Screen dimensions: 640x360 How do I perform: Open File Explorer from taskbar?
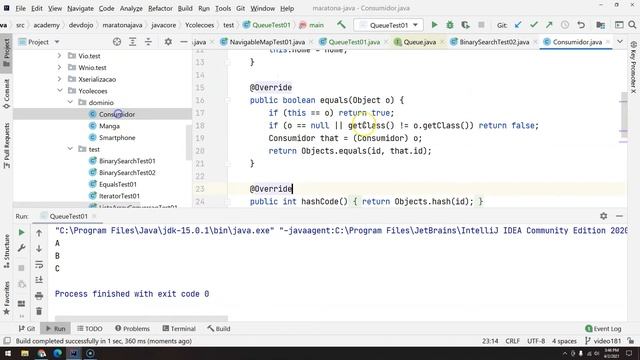[25, 353]
